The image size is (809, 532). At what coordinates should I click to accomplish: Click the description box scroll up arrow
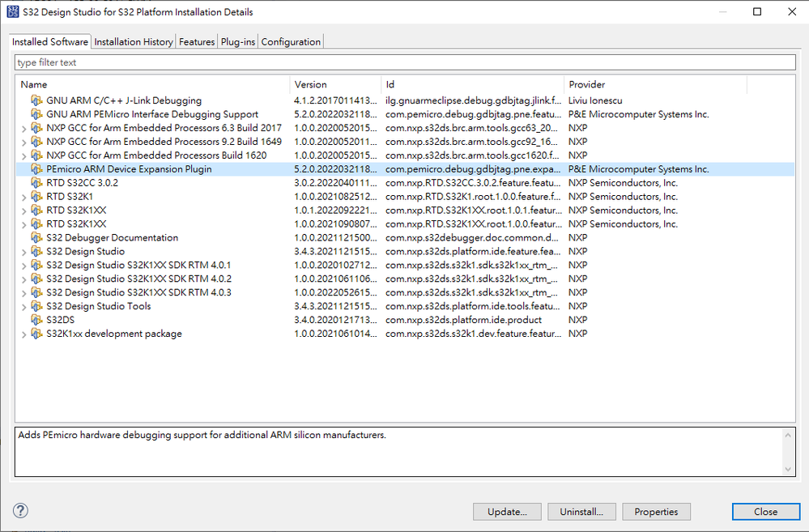click(x=788, y=435)
